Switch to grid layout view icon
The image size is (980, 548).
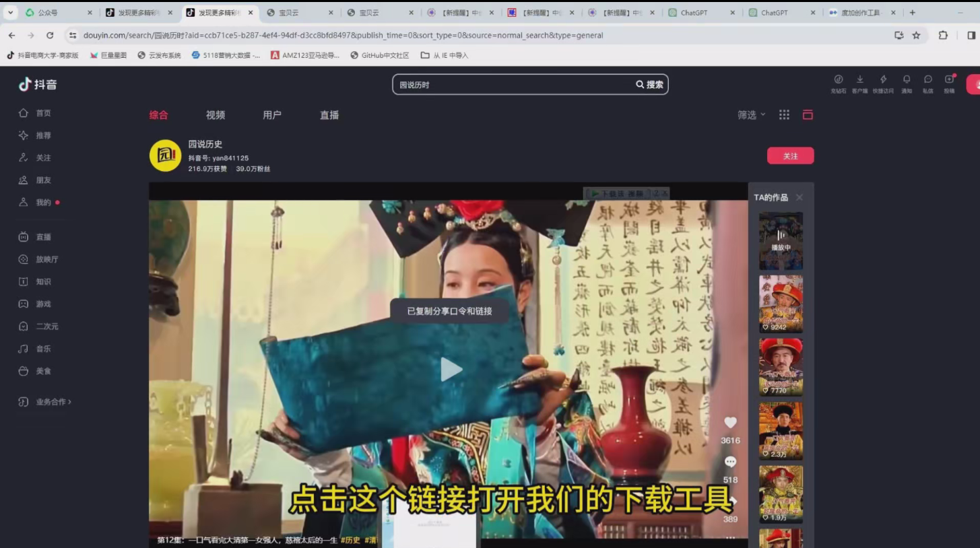pos(784,115)
